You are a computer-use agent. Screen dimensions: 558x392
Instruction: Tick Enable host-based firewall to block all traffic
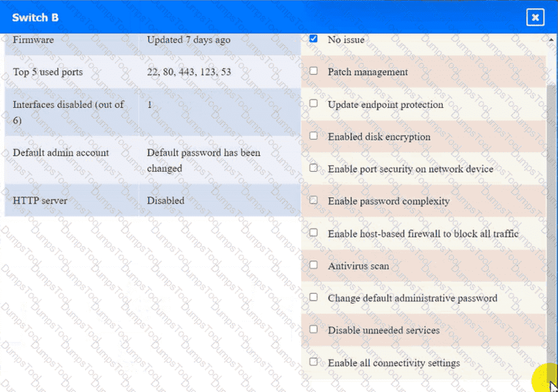click(x=314, y=233)
